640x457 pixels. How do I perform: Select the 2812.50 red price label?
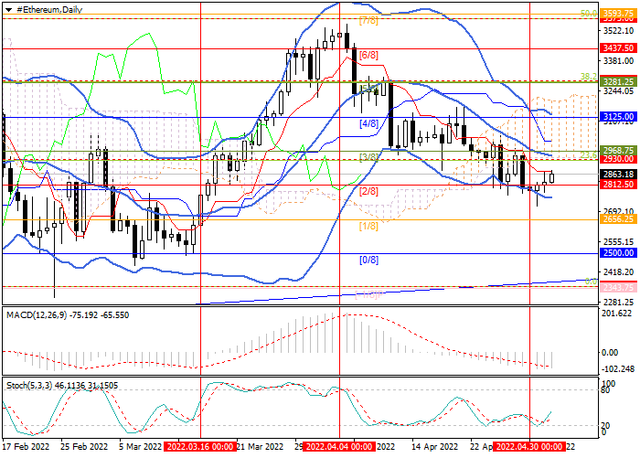point(618,184)
